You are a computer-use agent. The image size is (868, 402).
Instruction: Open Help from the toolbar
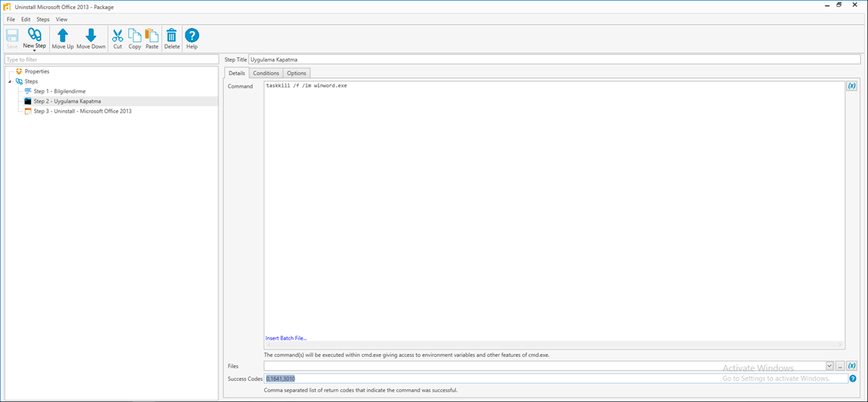pos(191,38)
